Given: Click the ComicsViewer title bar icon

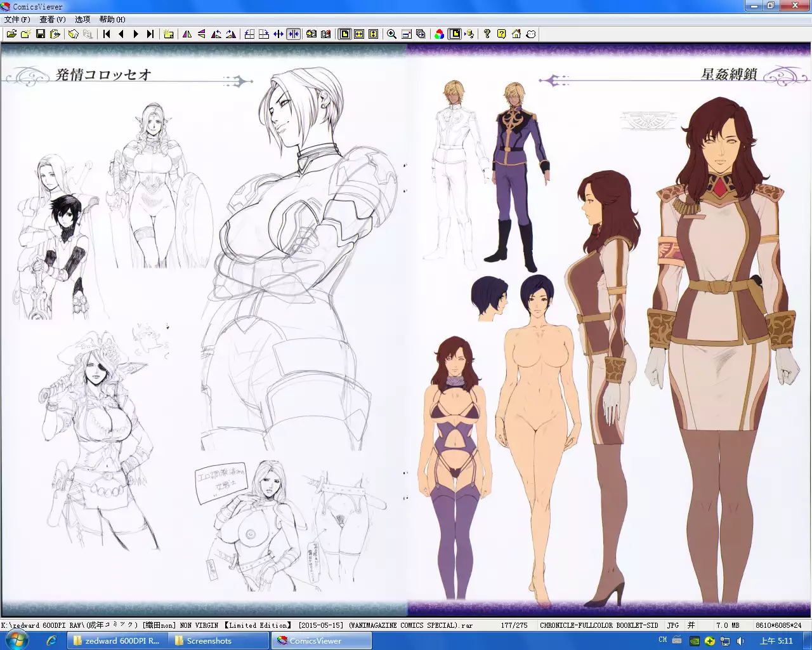Looking at the screenshot, I should 6,6.
